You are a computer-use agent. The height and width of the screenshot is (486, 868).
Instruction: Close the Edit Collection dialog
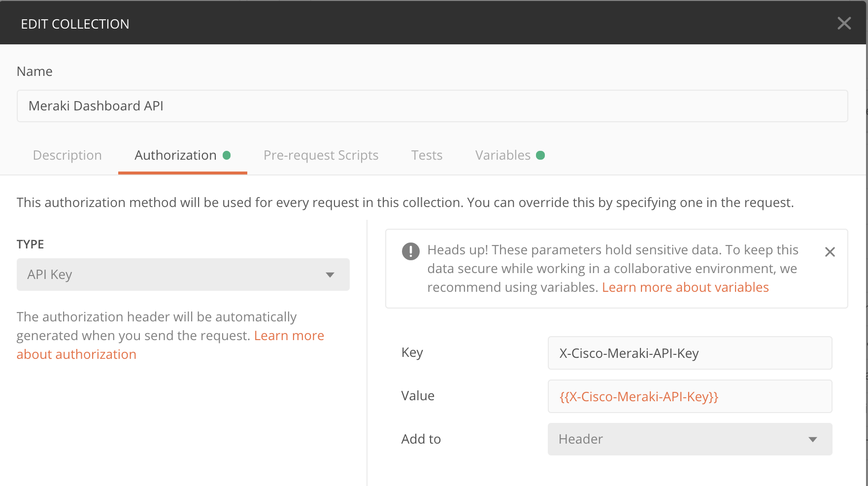pos(844,23)
